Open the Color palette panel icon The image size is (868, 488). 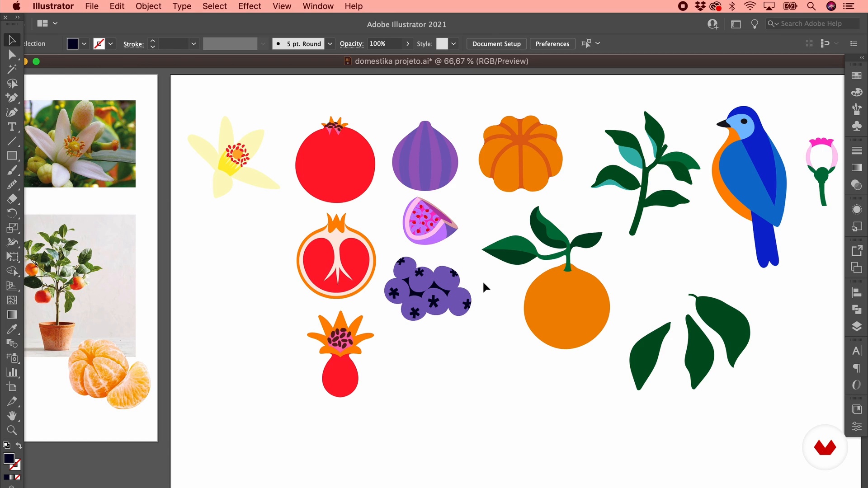click(x=857, y=93)
